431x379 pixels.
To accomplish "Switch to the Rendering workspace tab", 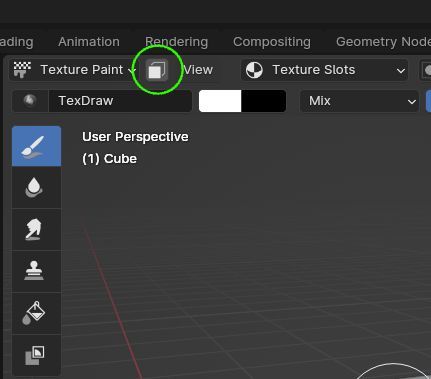I will (x=176, y=42).
